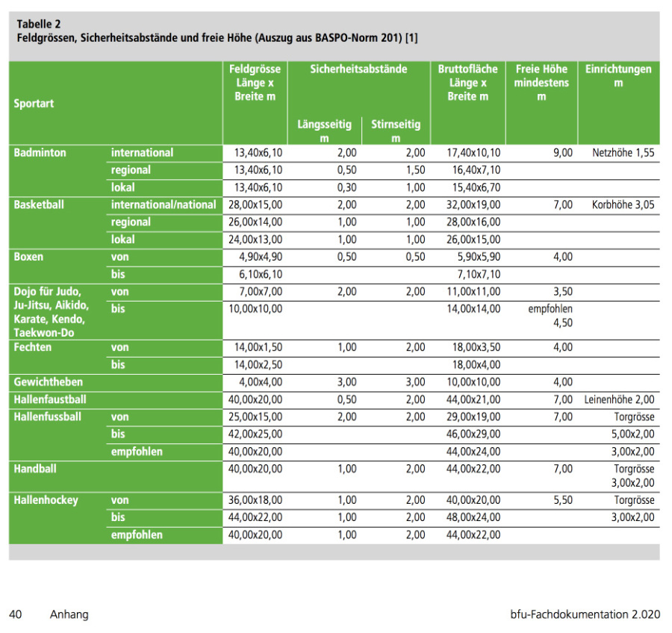
Task: Click the "bfu-Fachdokumentation 2.020" footer text
Action: click(x=580, y=614)
